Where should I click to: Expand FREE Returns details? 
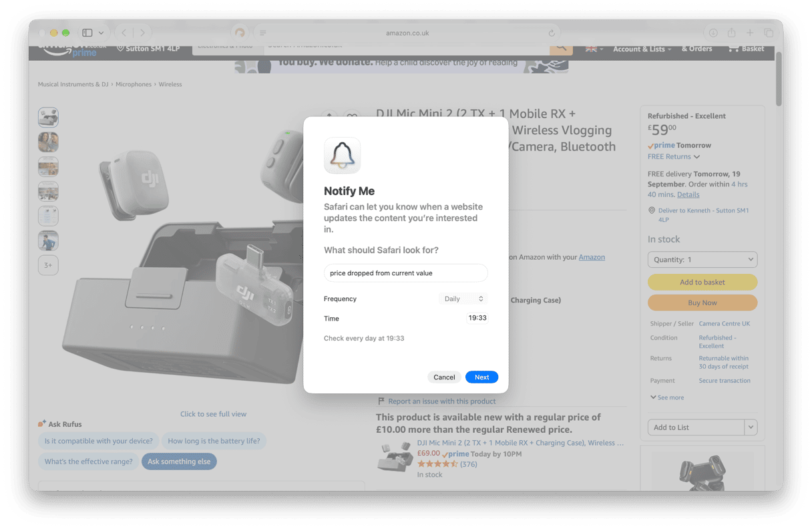[x=674, y=156]
